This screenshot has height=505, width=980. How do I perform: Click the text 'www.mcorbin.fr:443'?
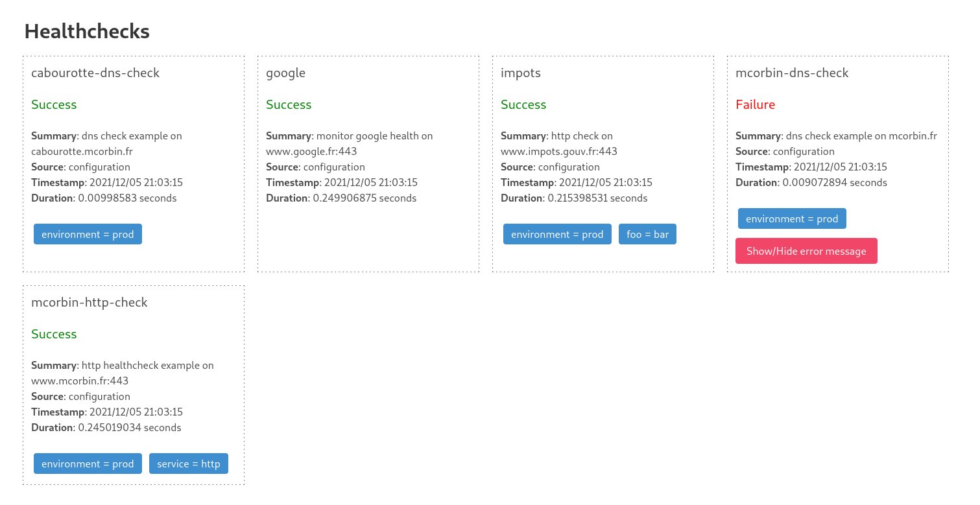click(x=80, y=381)
